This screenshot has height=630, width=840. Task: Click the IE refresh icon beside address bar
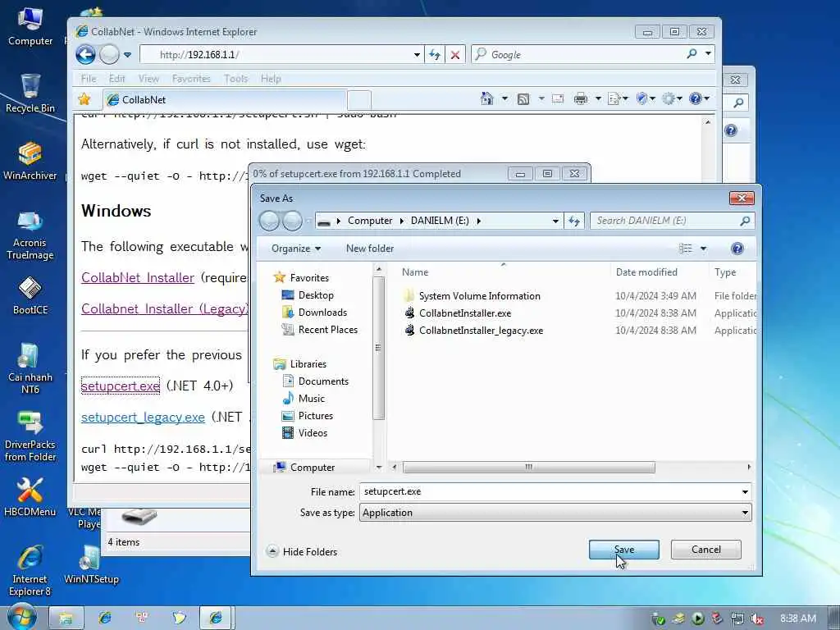click(435, 55)
